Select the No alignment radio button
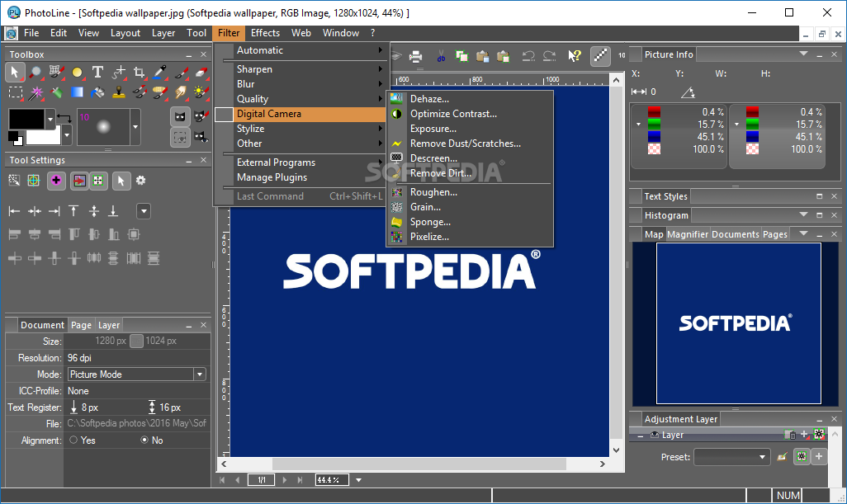Image resolution: width=847 pixels, height=504 pixels. pyautogui.click(x=144, y=440)
